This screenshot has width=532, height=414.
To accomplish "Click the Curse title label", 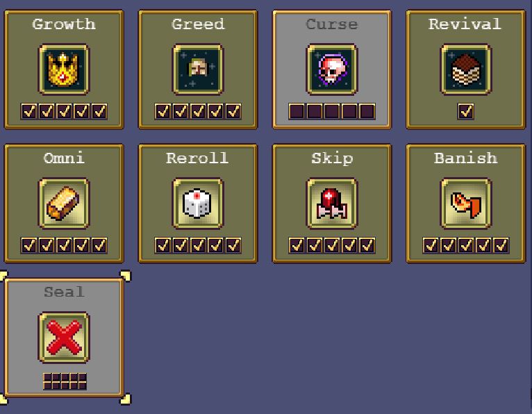I will click(x=331, y=24).
